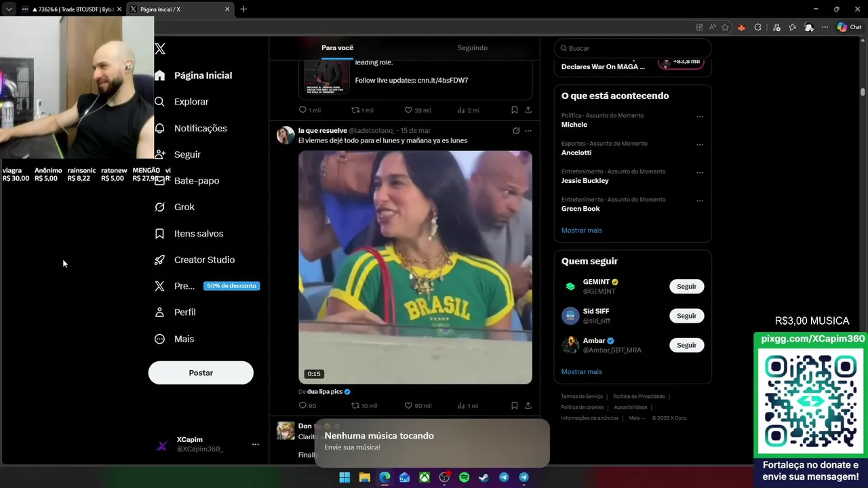Open Creator Studio rocket item
This screenshot has width=868, height=488.
[x=195, y=260]
